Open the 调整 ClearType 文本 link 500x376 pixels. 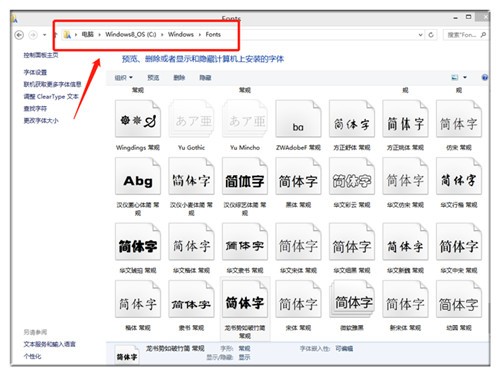pos(51,96)
